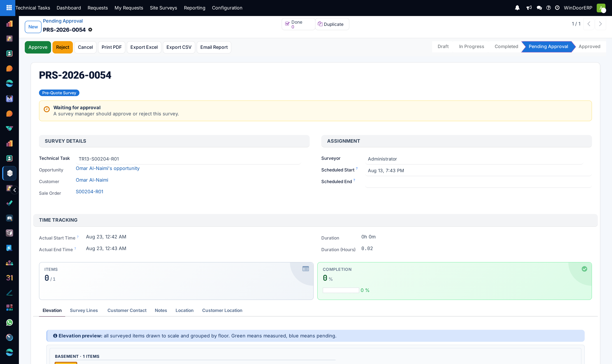The height and width of the screenshot is (364, 612).
Task: Click the Duplicate button
Action: pyautogui.click(x=332, y=24)
